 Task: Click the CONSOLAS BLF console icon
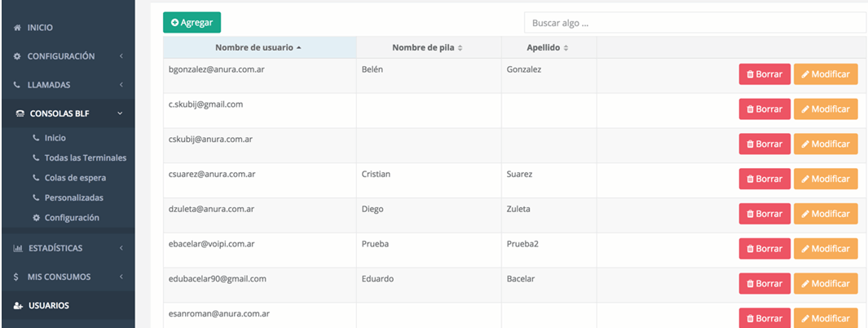point(20,114)
